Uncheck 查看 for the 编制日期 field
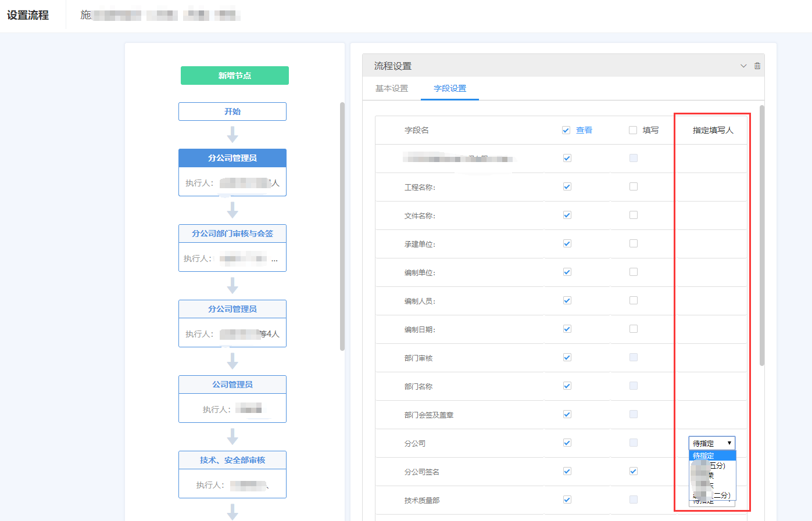Viewport: 812px width, 521px height. pos(566,329)
